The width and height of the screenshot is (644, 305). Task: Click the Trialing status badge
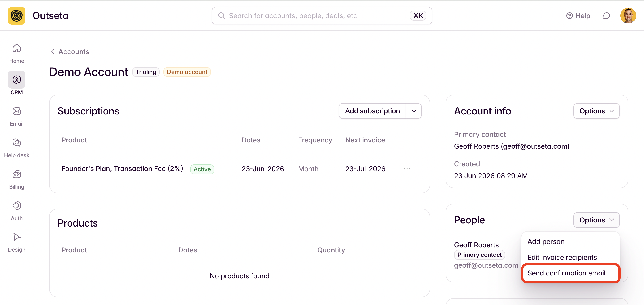click(146, 72)
